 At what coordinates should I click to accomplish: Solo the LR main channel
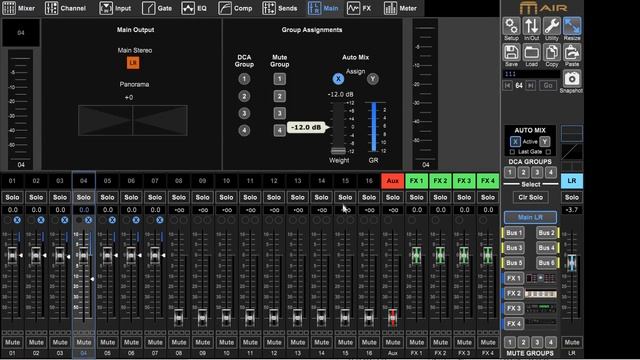(572, 197)
